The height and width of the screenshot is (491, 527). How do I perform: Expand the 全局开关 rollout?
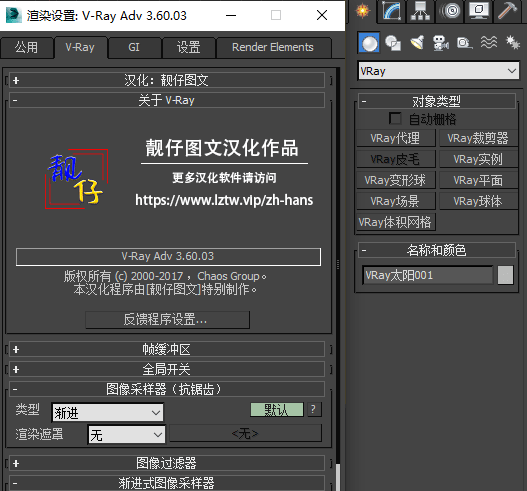(167, 369)
